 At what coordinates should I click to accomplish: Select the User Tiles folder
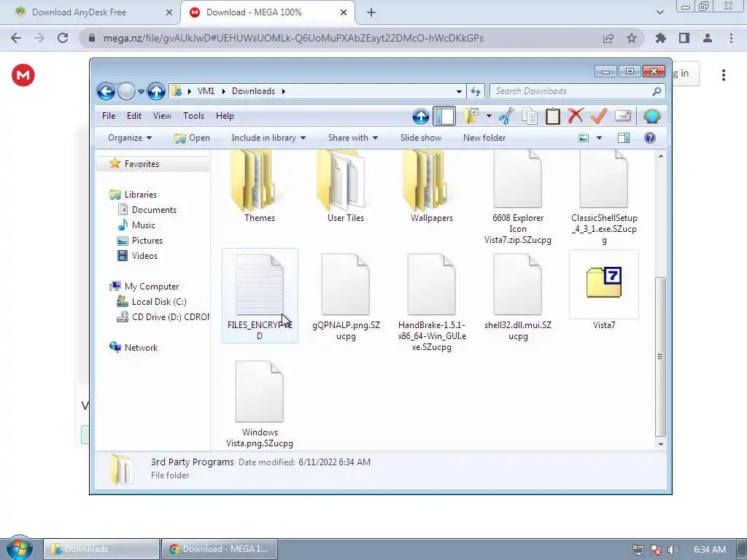coord(345,187)
